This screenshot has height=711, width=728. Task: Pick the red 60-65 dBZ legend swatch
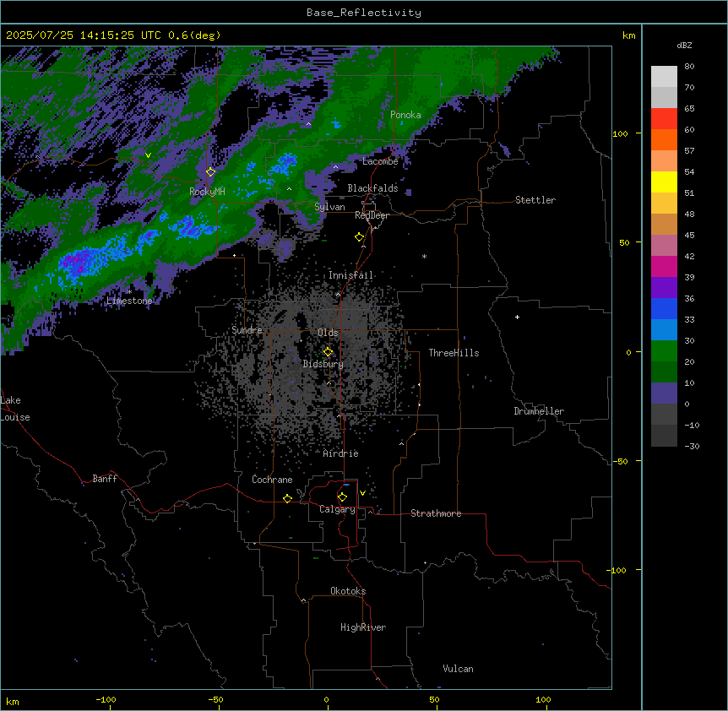point(664,118)
